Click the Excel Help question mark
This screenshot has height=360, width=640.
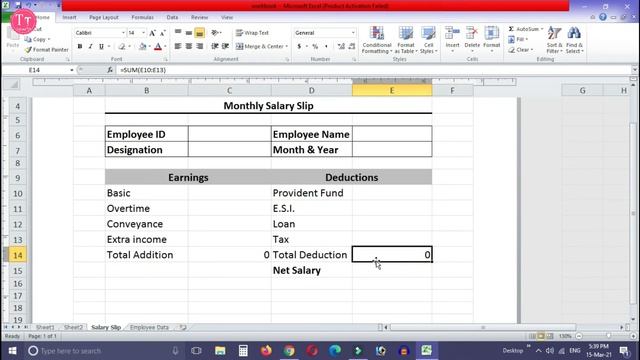pyautogui.click(x=603, y=17)
